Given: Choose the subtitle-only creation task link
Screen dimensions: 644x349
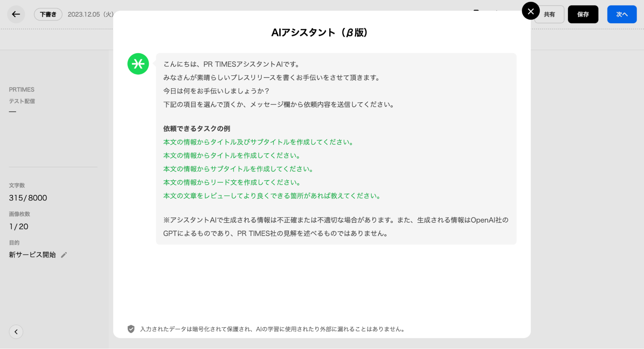Looking at the screenshot, I should point(238,169).
